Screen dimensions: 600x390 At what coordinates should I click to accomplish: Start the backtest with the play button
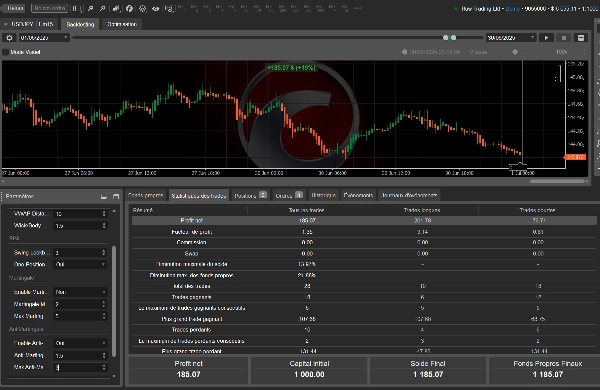pos(546,38)
